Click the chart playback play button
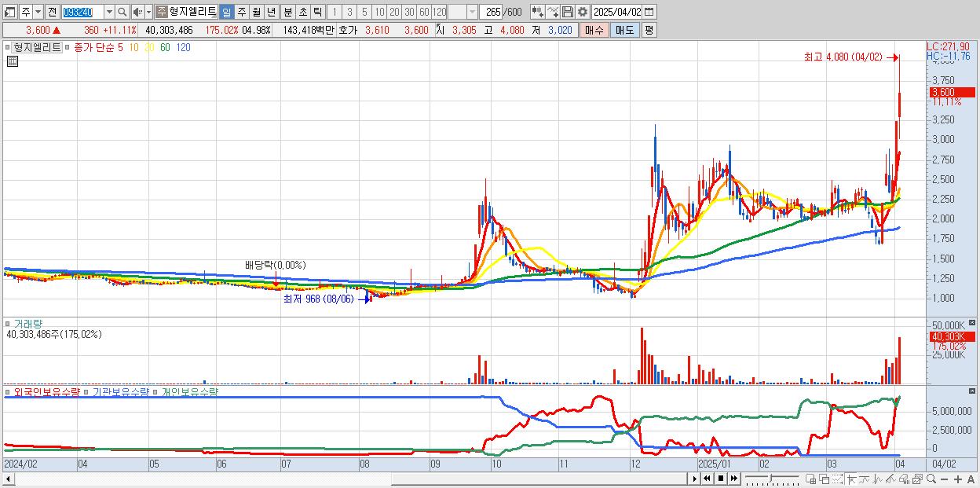Screen dimensions: 980x488 point(695,479)
